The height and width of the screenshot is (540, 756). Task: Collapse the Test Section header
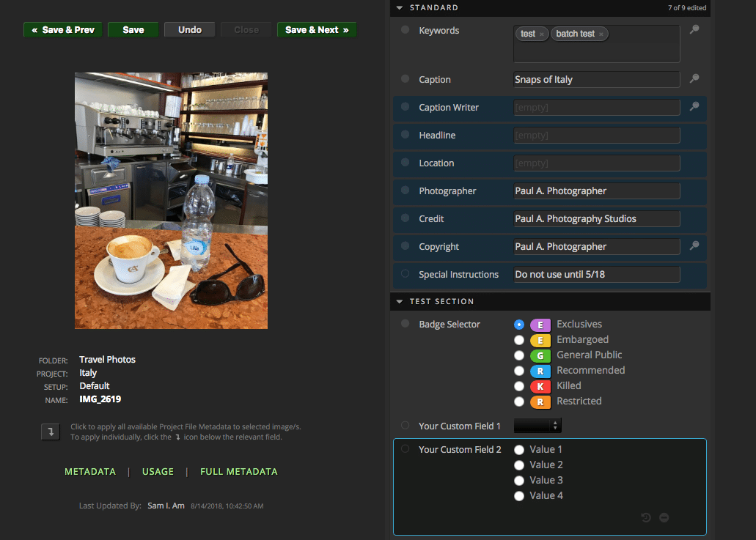coord(400,302)
